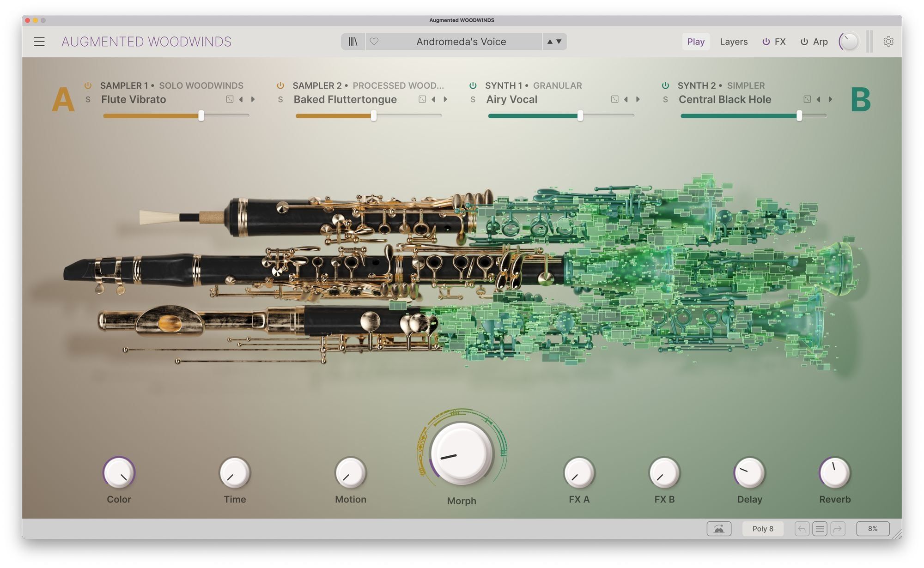The height and width of the screenshot is (568, 924).
Task: Open Poly 8 polyphony dropdown
Action: [762, 529]
